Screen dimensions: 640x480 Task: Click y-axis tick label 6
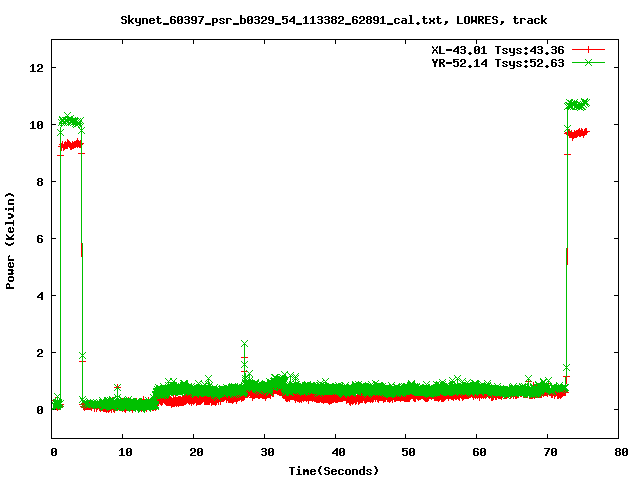[40, 239]
